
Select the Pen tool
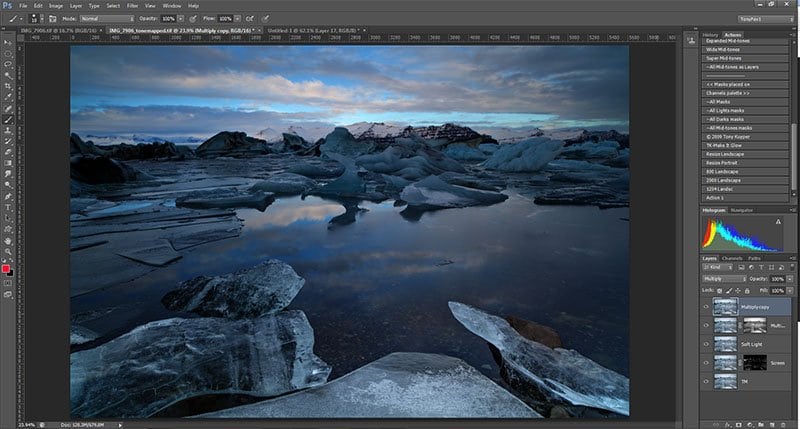coord(8,196)
